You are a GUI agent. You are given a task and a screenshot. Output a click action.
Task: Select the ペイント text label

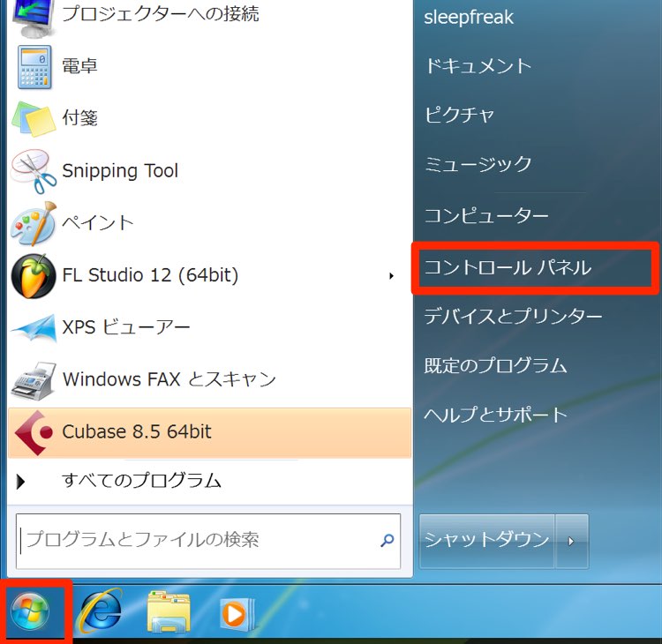click(x=98, y=223)
